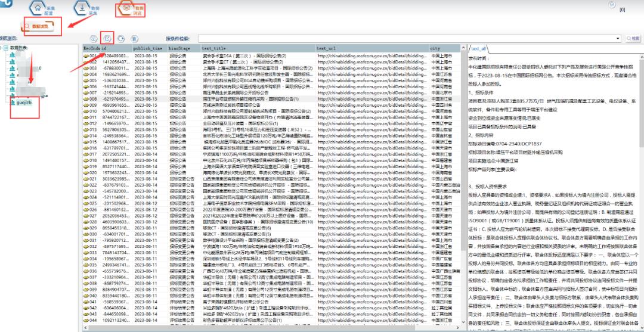Click the coin icon of row 022

pyautogui.click(x=86, y=185)
